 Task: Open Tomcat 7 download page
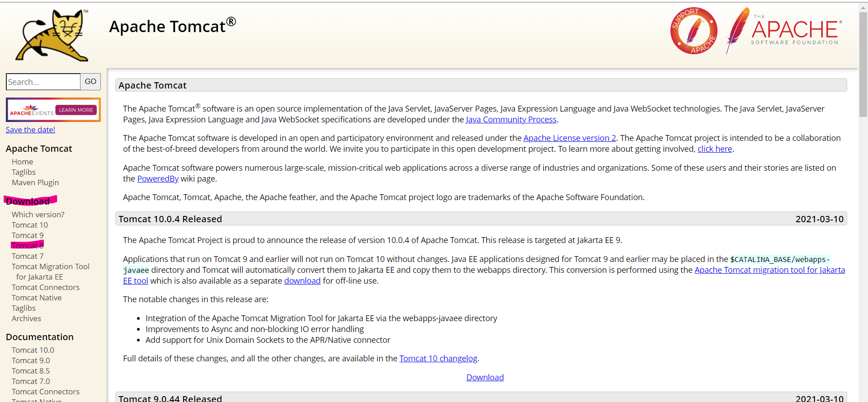tap(28, 256)
